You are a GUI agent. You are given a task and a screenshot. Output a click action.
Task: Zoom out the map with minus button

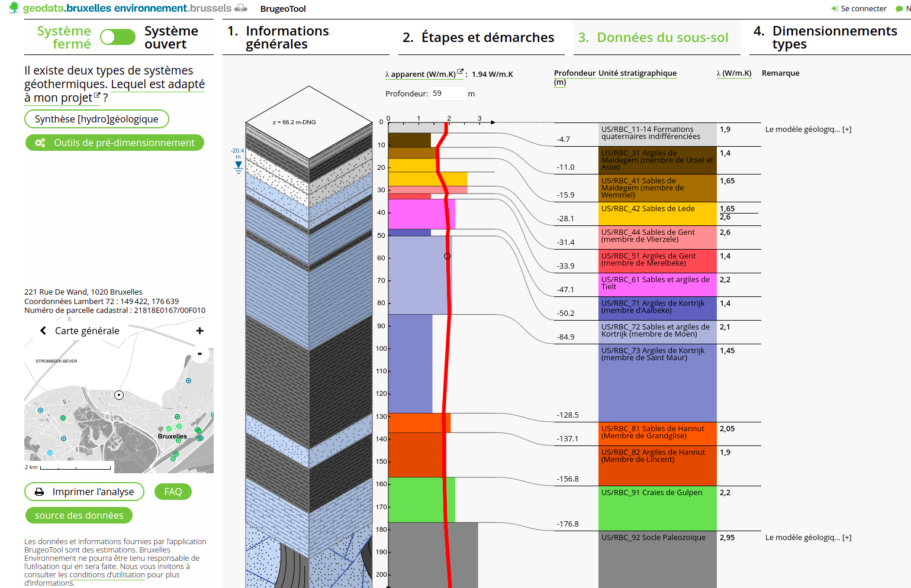(x=199, y=354)
